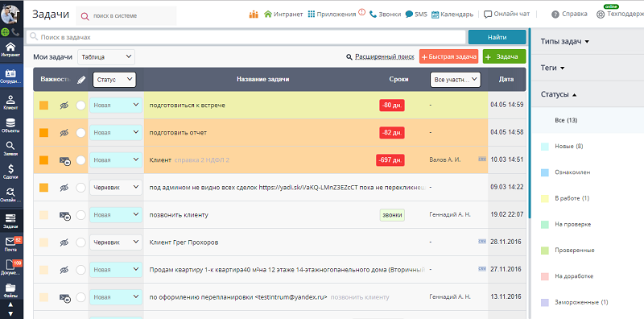
Task: Expand the Теги panel
Action: [552, 68]
